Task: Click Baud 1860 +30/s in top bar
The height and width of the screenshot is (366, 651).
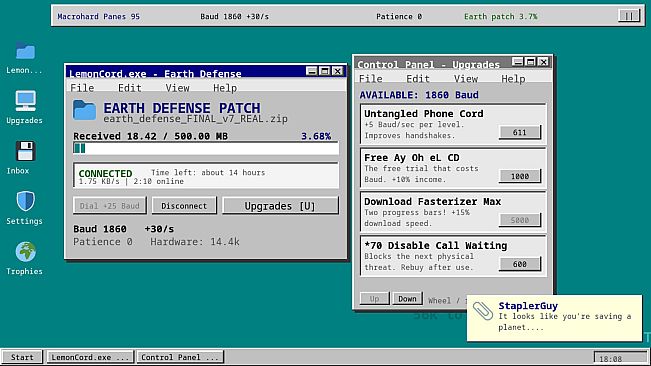Action: click(234, 17)
